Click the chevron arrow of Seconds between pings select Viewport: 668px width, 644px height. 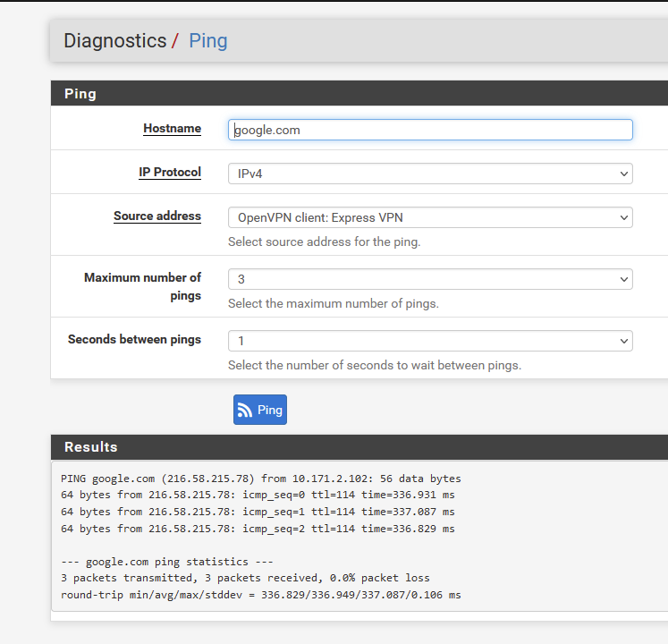[x=623, y=341]
